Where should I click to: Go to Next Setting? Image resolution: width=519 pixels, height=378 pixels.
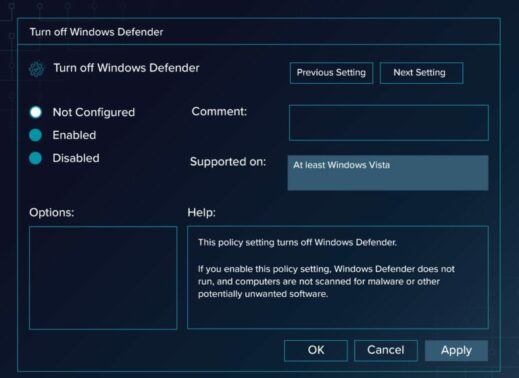point(421,73)
